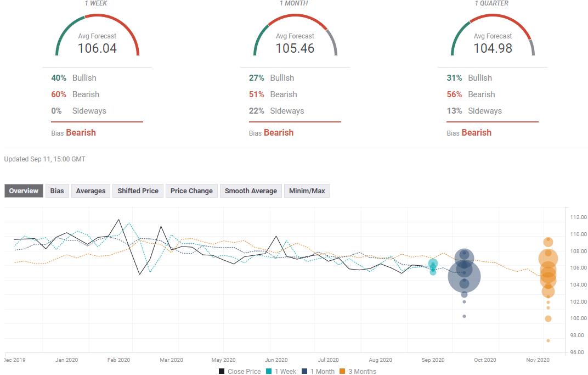The image size is (588, 375).
Task: Switch to Smooth Average tab
Action: (x=251, y=191)
